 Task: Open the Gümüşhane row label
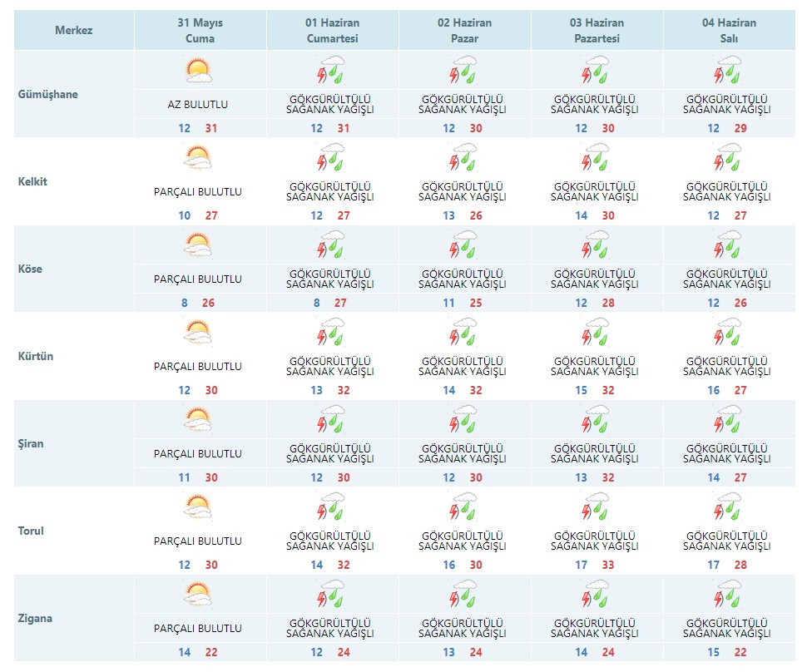[48, 94]
